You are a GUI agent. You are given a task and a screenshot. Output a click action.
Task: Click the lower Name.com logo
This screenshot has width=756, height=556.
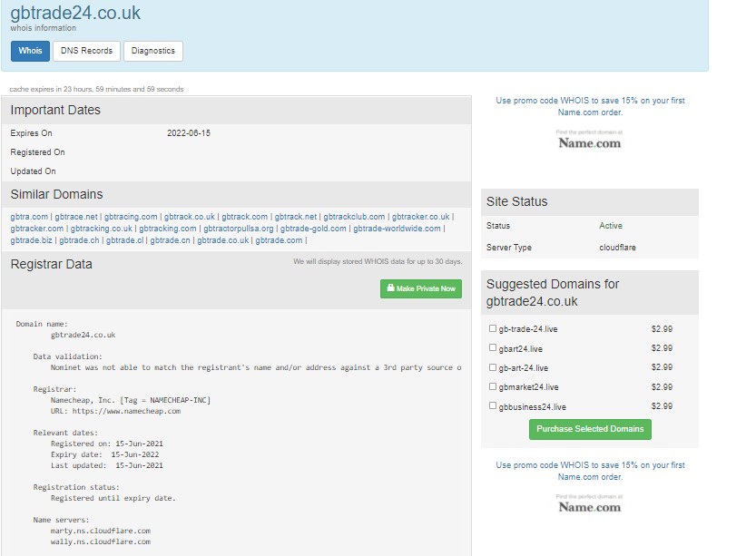[589, 504]
